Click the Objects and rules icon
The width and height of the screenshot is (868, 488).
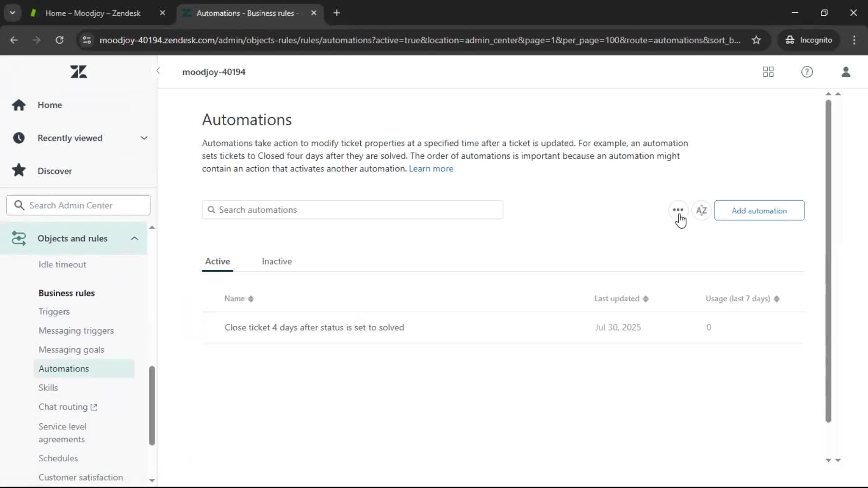[19, 238]
